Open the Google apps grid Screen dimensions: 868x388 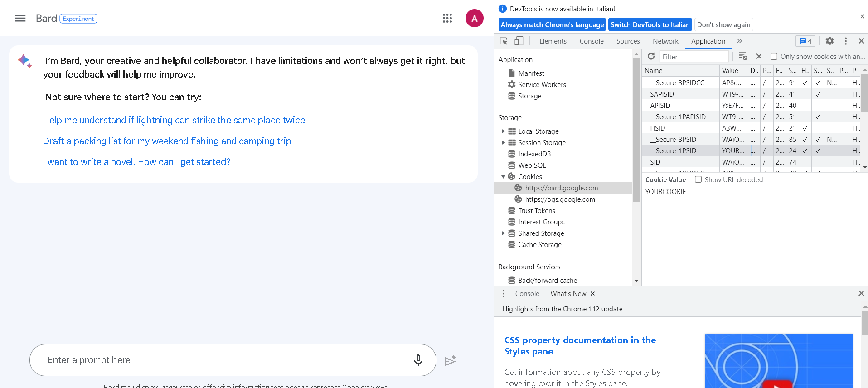click(447, 18)
